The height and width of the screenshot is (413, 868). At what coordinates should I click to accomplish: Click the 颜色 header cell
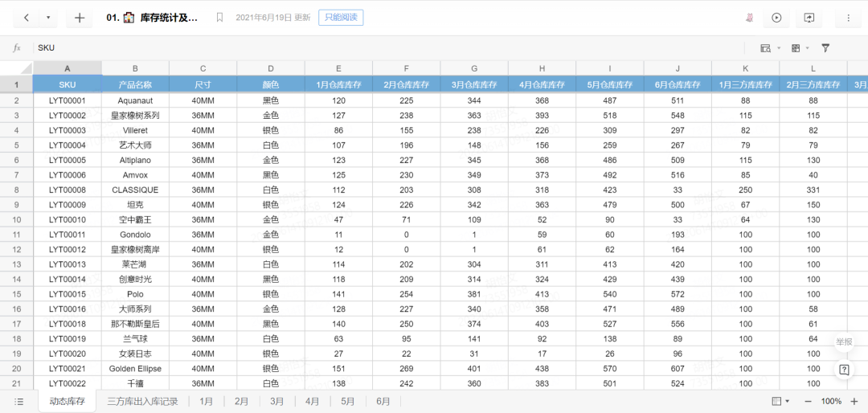[x=271, y=84]
